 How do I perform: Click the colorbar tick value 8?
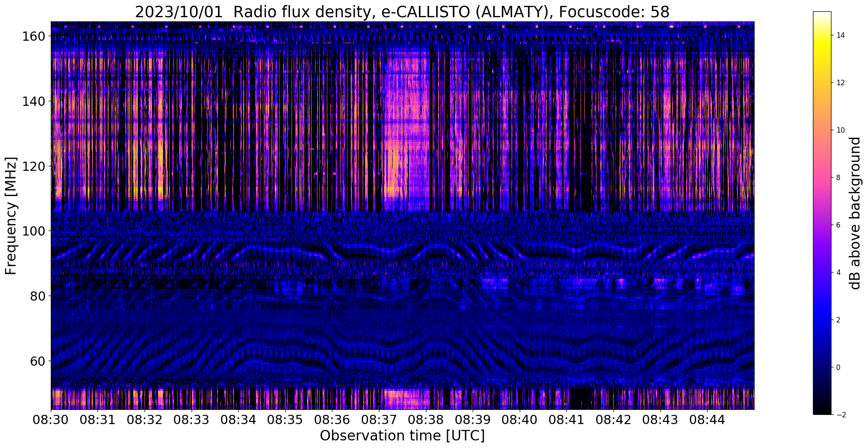click(839, 178)
